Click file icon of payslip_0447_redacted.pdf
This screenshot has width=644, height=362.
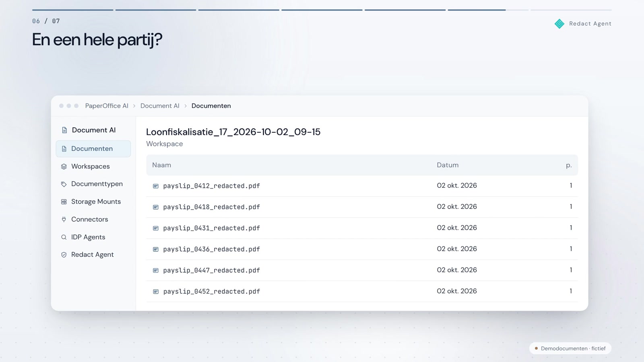tap(156, 271)
